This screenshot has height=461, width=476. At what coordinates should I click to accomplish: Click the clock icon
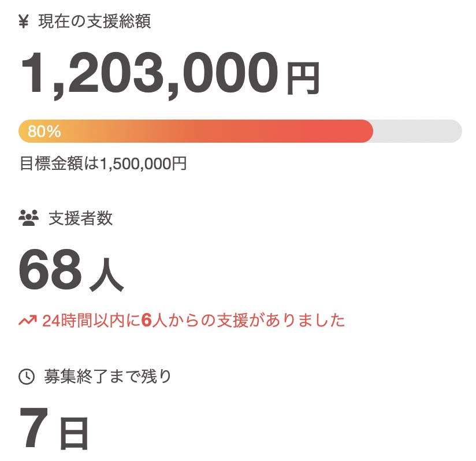27,377
